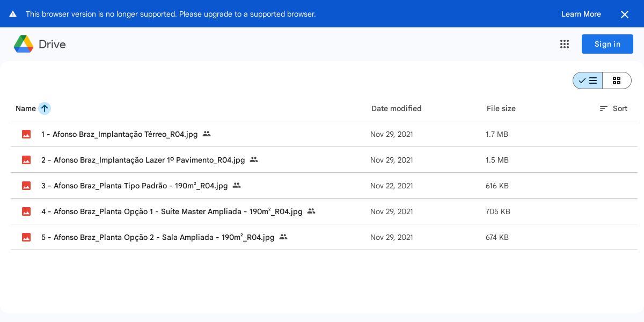Click the Learn More link
This screenshot has width=644, height=322.
point(581,14)
